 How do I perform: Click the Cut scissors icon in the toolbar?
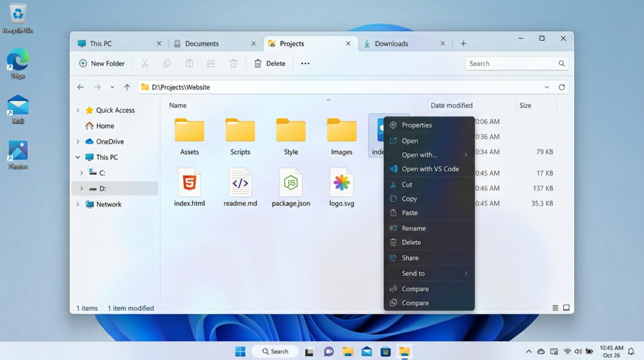point(145,64)
